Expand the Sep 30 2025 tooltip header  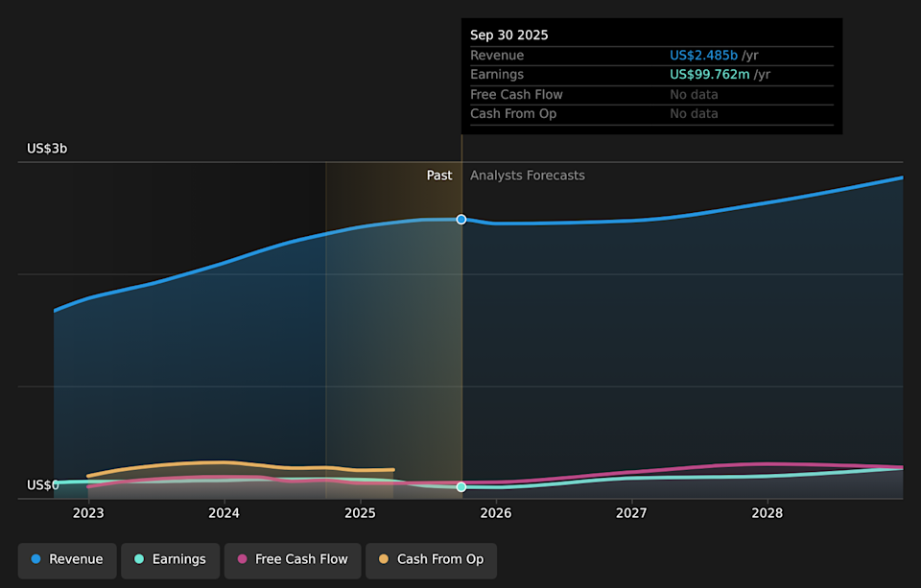(x=508, y=35)
